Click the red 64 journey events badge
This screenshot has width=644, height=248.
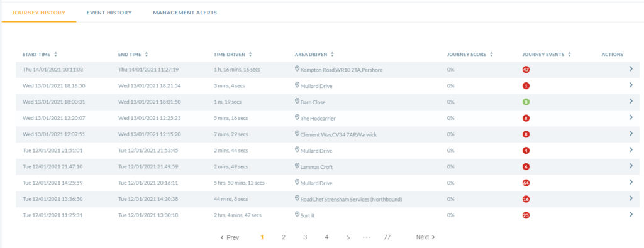(526, 183)
